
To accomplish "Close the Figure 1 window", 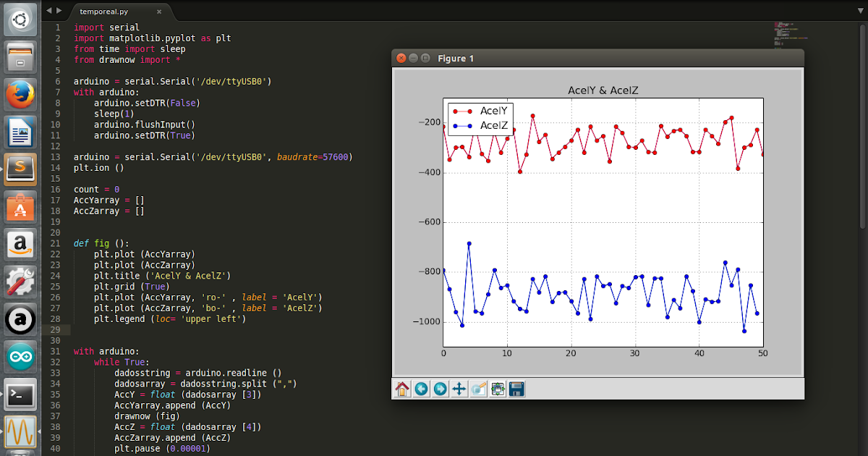I will pos(401,58).
